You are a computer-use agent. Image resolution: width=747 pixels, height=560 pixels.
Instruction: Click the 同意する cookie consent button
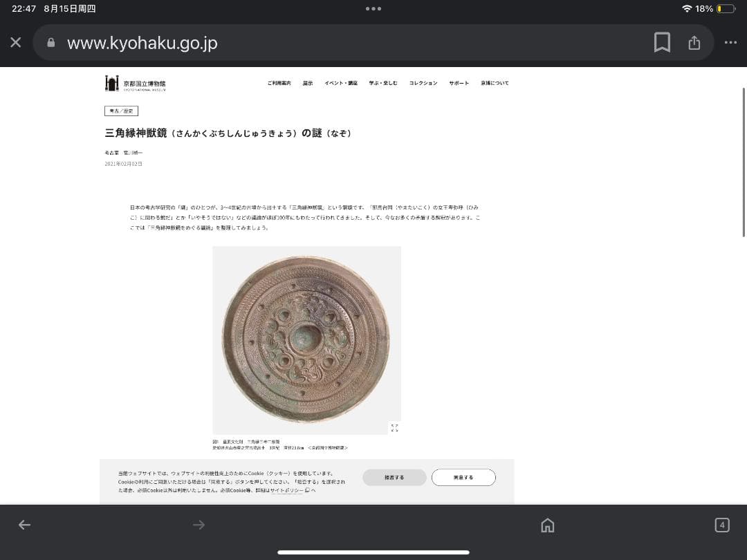coord(463,477)
